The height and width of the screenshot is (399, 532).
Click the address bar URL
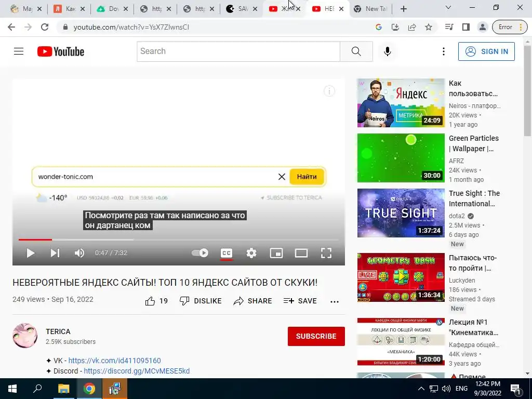pos(131,27)
